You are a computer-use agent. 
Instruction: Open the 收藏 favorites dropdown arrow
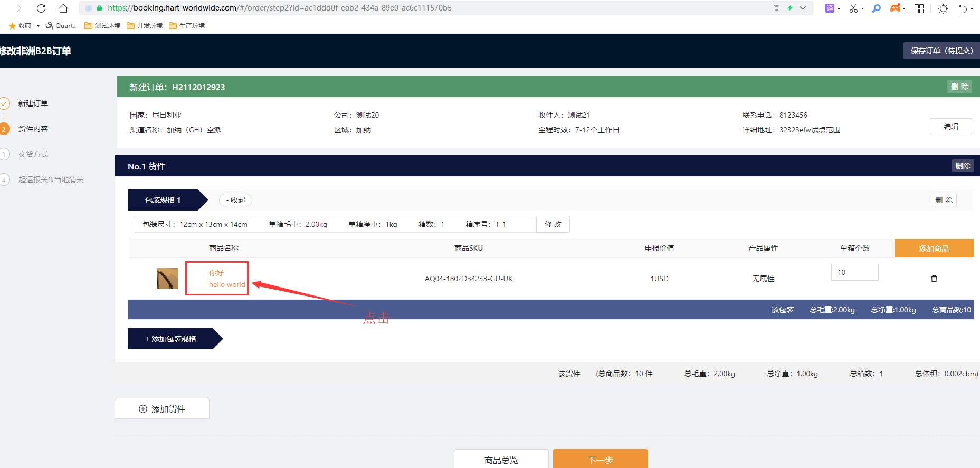click(38, 26)
